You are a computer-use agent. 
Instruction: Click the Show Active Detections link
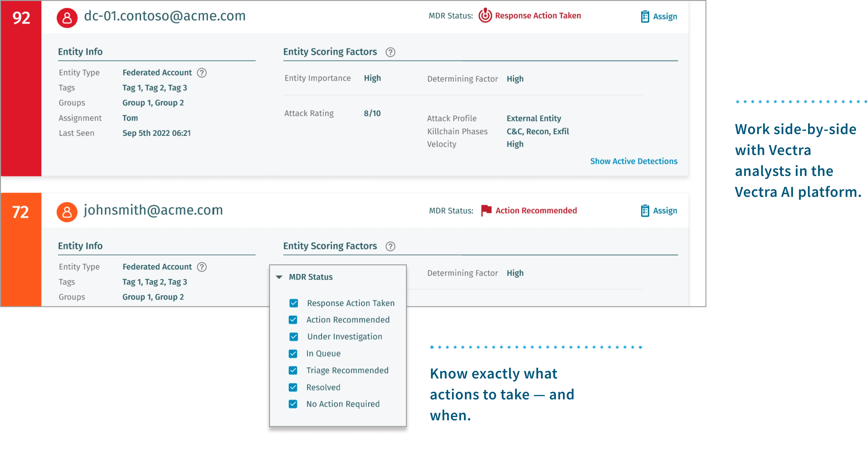point(634,161)
